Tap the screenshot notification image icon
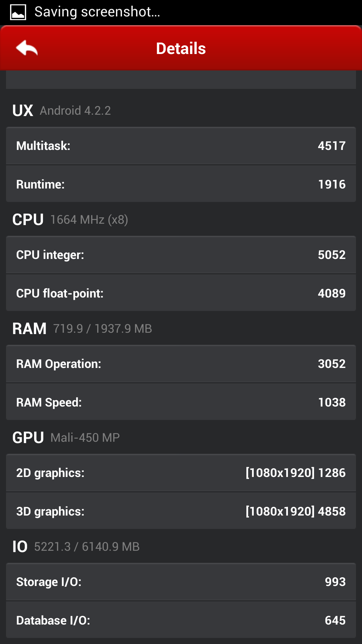362x644 pixels. 18,12
